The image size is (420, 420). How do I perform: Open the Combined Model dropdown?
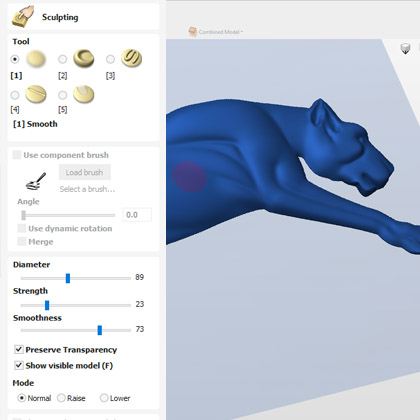pyautogui.click(x=216, y=32)
